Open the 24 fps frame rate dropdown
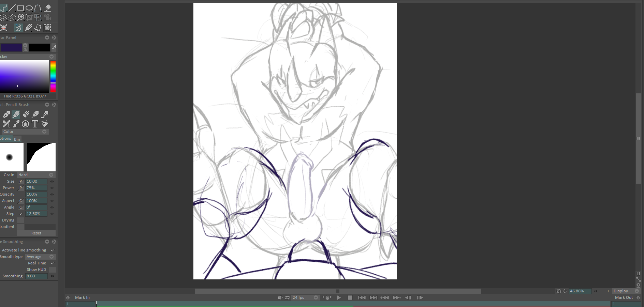The image size is (644, 307). point(305,297)
